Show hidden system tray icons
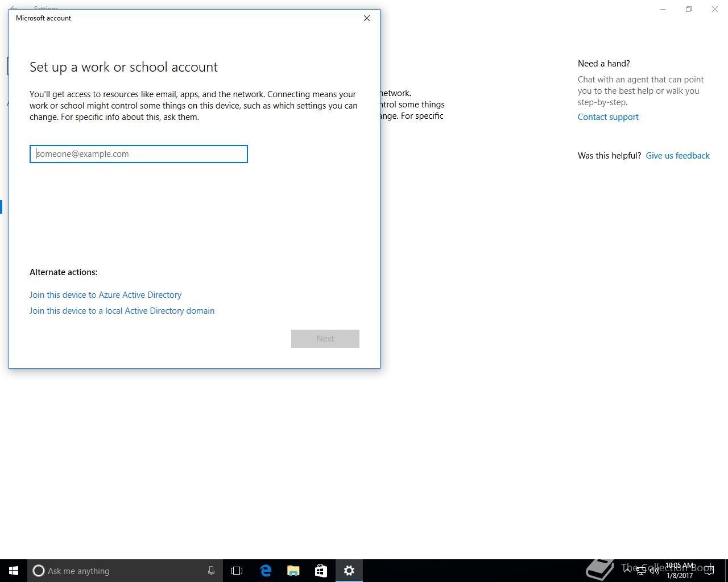The height and width of the screenshot is (582, 728). pos(627,571)
